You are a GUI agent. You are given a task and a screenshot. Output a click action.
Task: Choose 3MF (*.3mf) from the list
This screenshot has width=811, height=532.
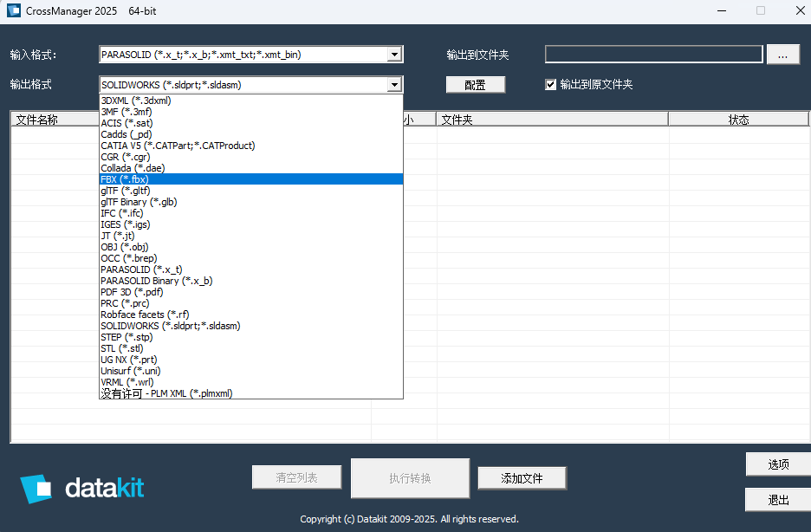(251, 112)
